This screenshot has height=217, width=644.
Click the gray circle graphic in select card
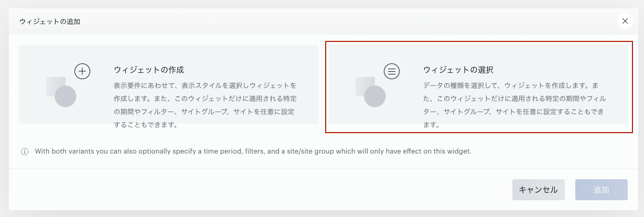pos(375,96)
